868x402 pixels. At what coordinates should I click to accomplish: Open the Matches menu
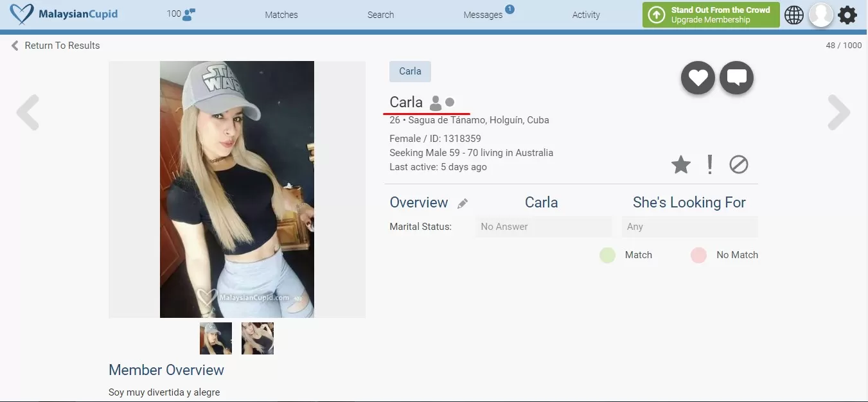coord(281,15)
